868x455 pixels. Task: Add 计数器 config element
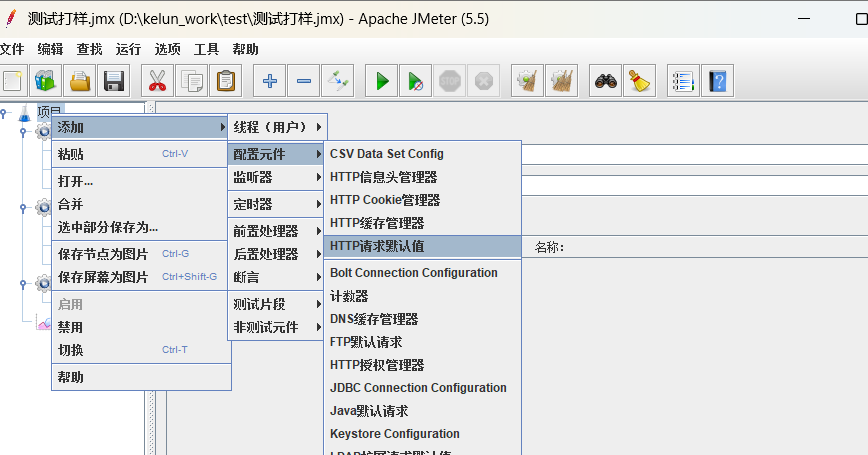pos(422,296)
